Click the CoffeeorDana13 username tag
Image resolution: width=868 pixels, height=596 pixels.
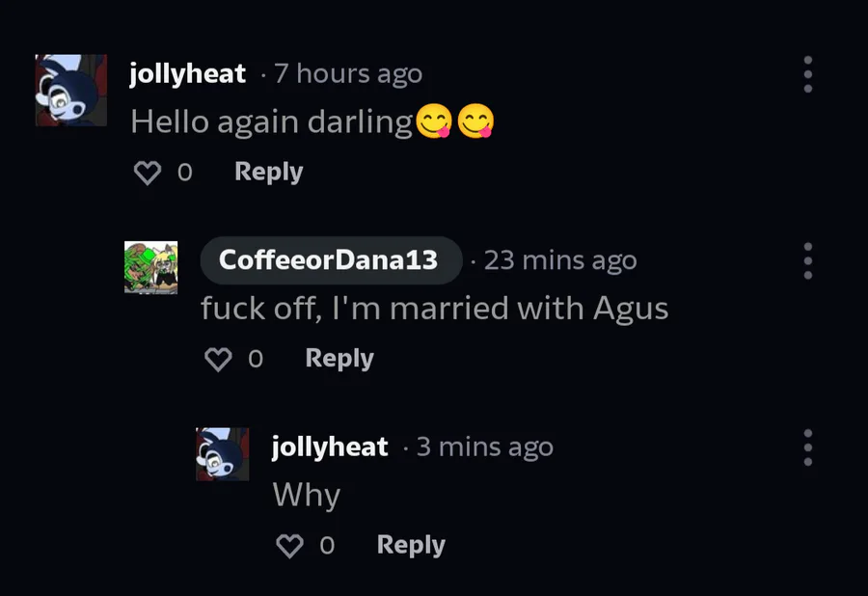[329, 260]
